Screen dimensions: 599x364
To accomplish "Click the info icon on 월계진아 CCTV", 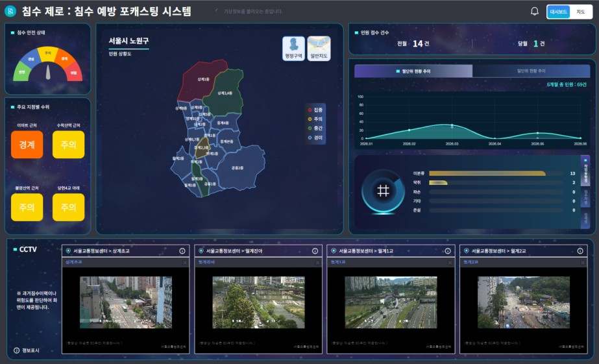I will pyautogui.click(x=315, y=251).
